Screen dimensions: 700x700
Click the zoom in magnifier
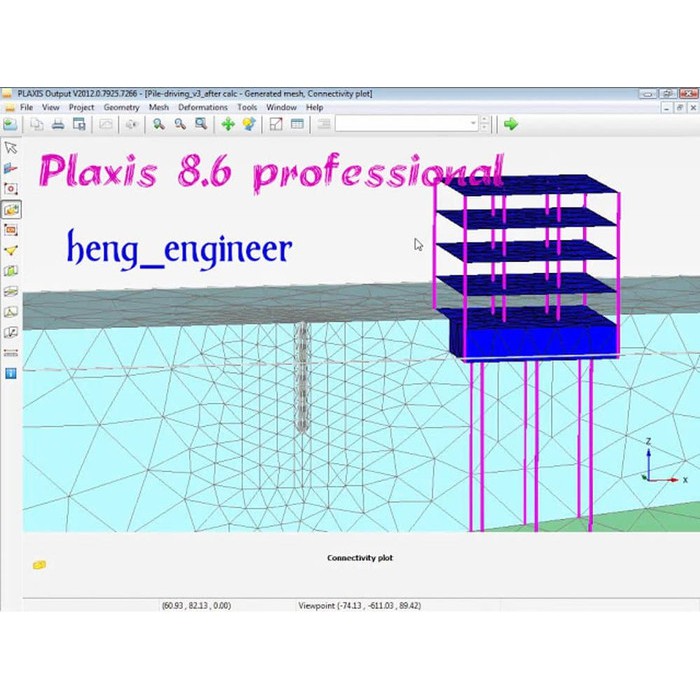coord(158,124)
